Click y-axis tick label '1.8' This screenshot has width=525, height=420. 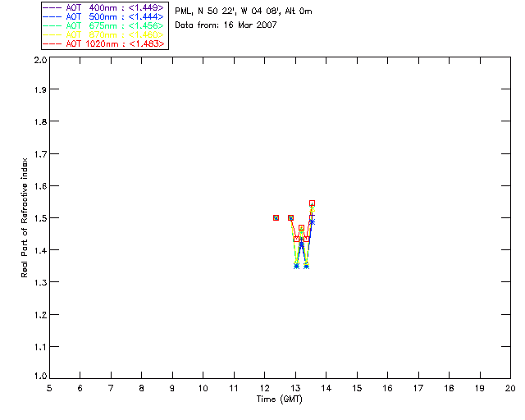pyautogui.click(x=40, y=121)
